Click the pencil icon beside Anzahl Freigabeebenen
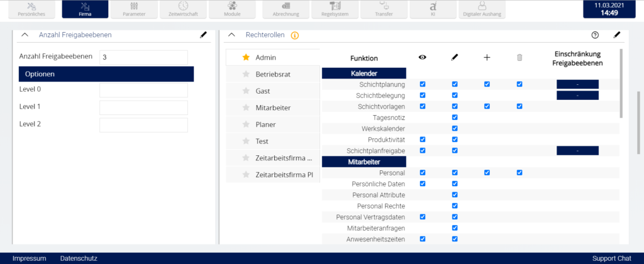This screenshot has height=264, width=644. pyautogui.click(x=203, y=35)
